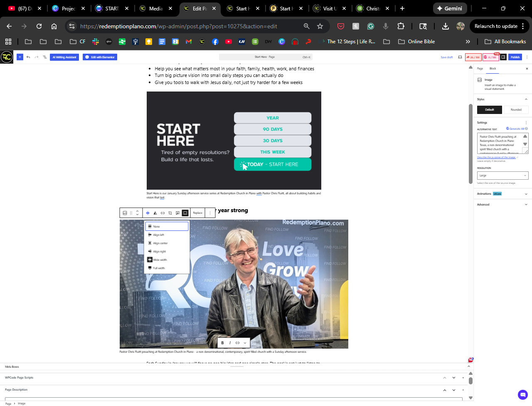Image resolution: width=532 pixels, height=406 pixels.
Task: Open the Resolution dropdown showing Large
Action: [502, 176]
